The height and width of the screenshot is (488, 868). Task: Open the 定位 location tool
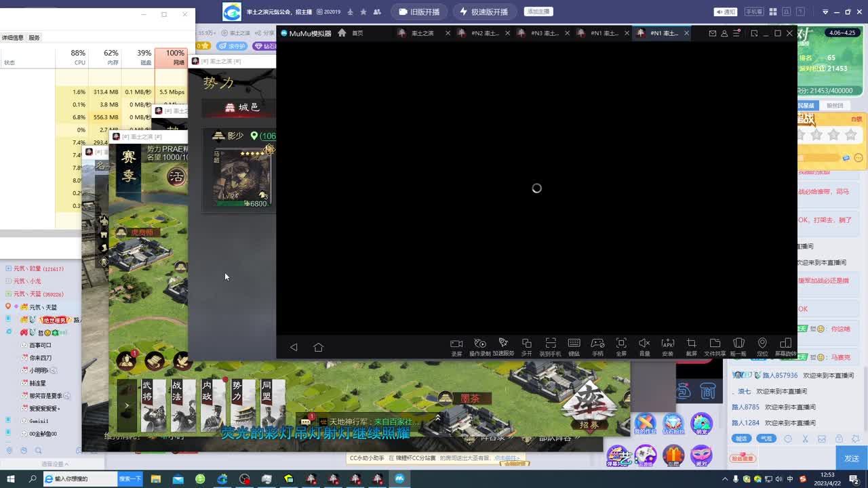[762, 347]
